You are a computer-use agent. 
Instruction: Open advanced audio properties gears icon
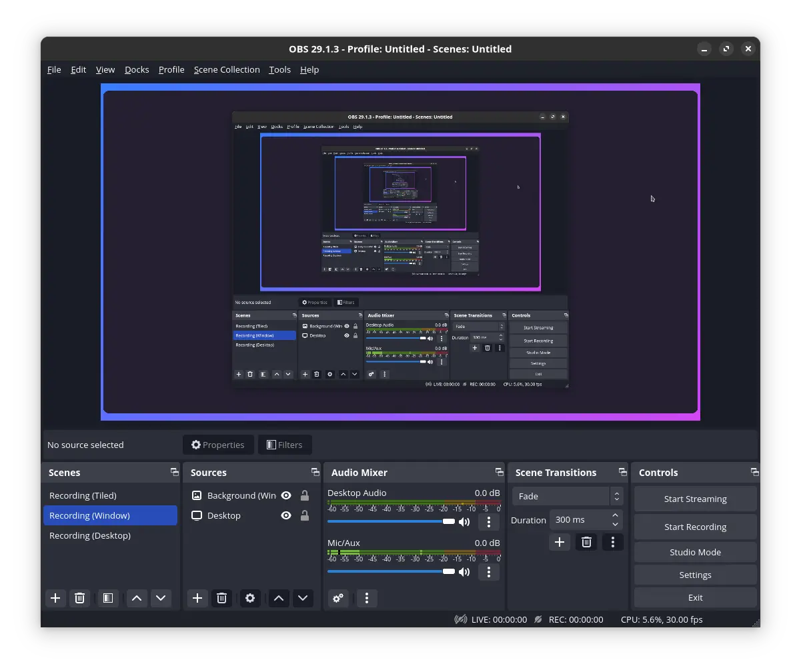point(338,598)
